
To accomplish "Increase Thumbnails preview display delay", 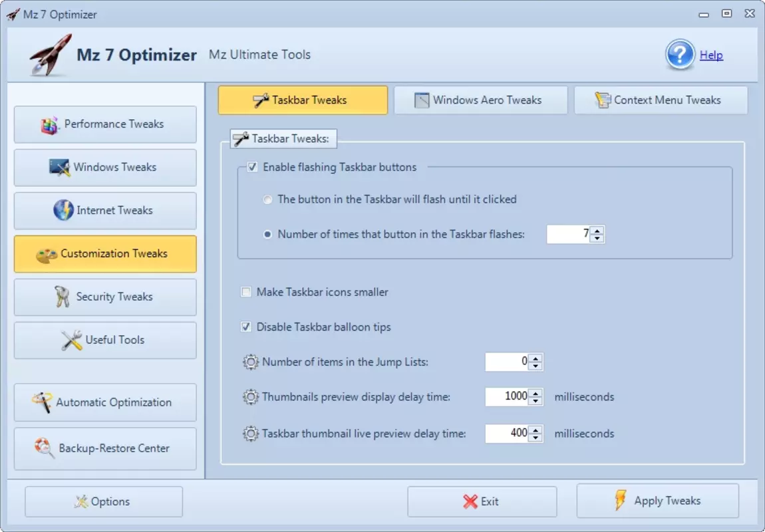I will tap(535, 393).
